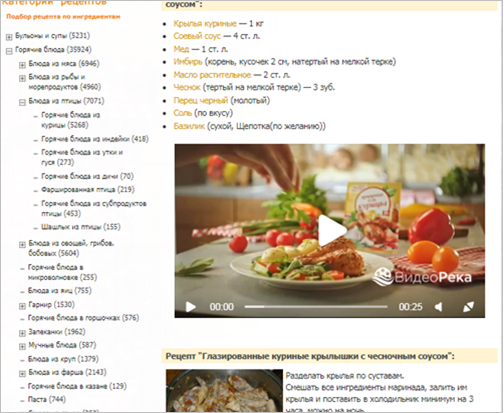Viewport: 504px width, 413px height.
Task: Start the video with the center play button
Action: 331,230
